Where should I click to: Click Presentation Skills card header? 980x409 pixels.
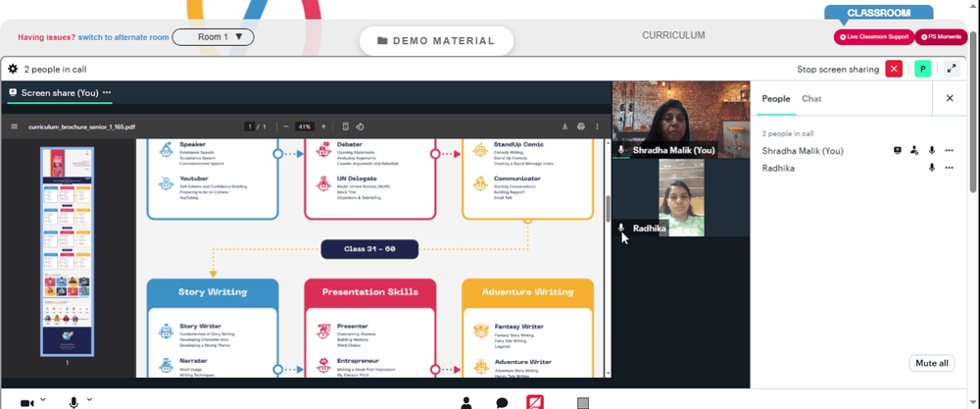click(x=370, y=292)
